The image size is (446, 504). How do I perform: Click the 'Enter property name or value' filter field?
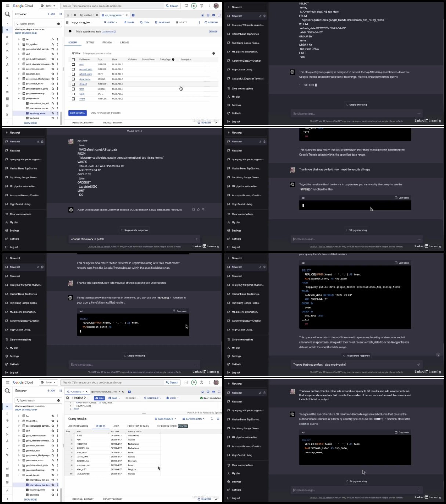(97, 53)
